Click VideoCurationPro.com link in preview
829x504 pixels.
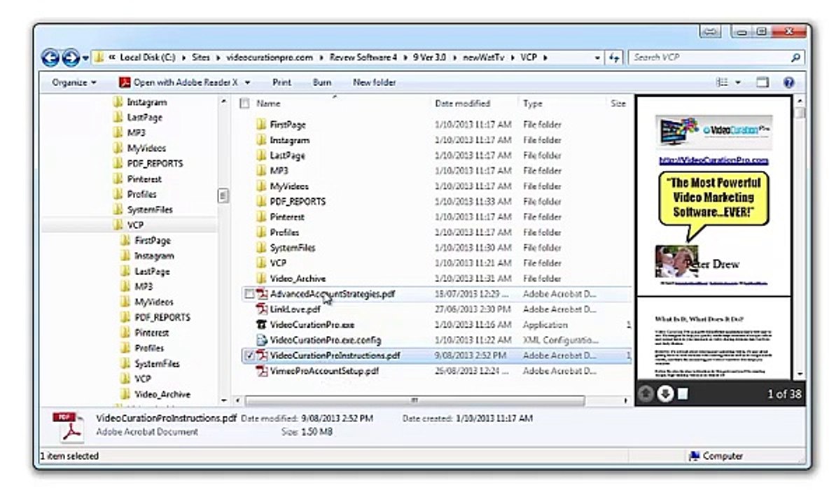pyautogui.click(x=713, y=160)
